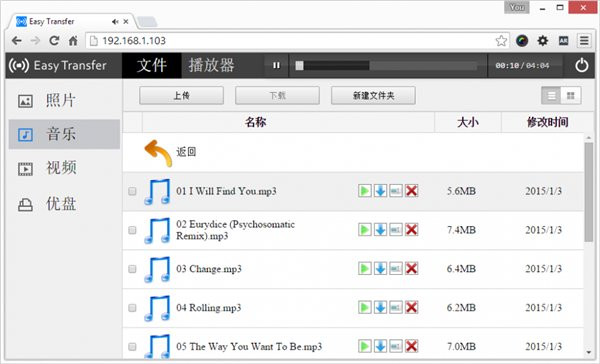
Task: Tick checkbox for 02 Eurydice track
Action: (132, 230)
